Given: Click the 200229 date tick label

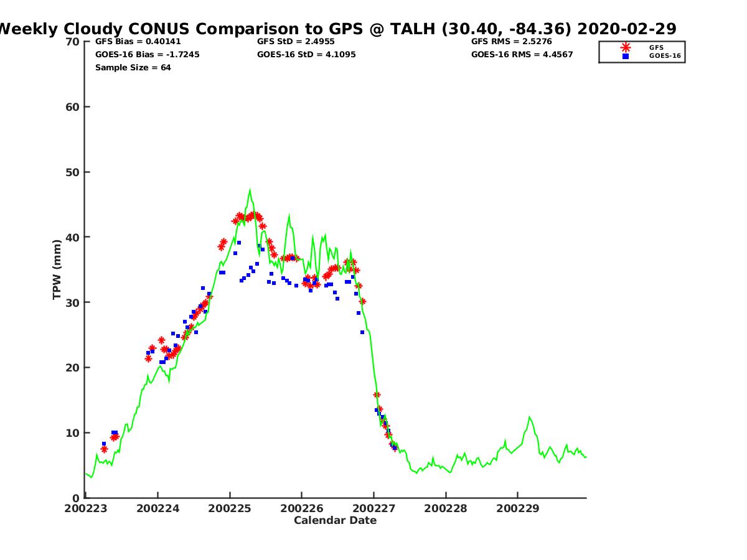Looking at the screenshot, I should click(517, 508).
